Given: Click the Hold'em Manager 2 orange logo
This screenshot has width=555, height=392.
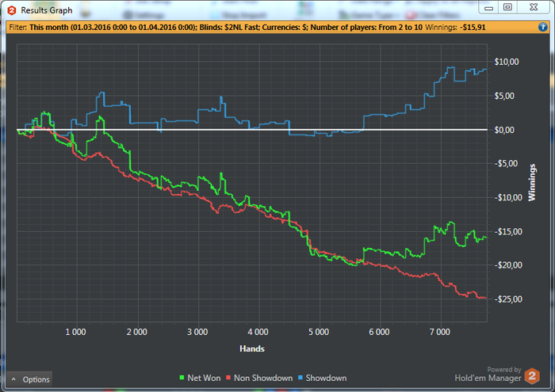Looking at the screenshot, I should (532, 375).
